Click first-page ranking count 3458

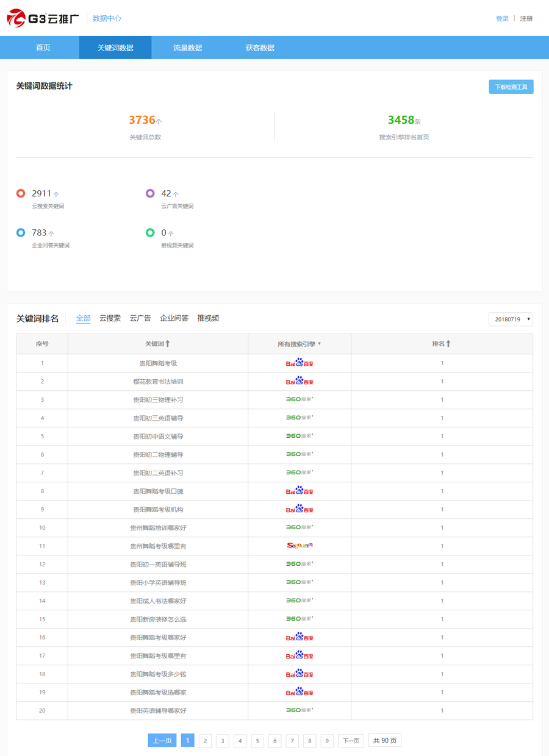pos(401,120)
